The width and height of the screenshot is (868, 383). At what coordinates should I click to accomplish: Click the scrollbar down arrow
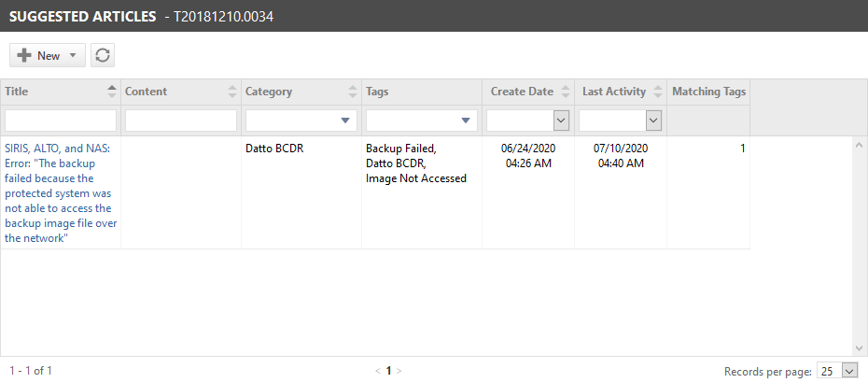click(x=860, y=348)
